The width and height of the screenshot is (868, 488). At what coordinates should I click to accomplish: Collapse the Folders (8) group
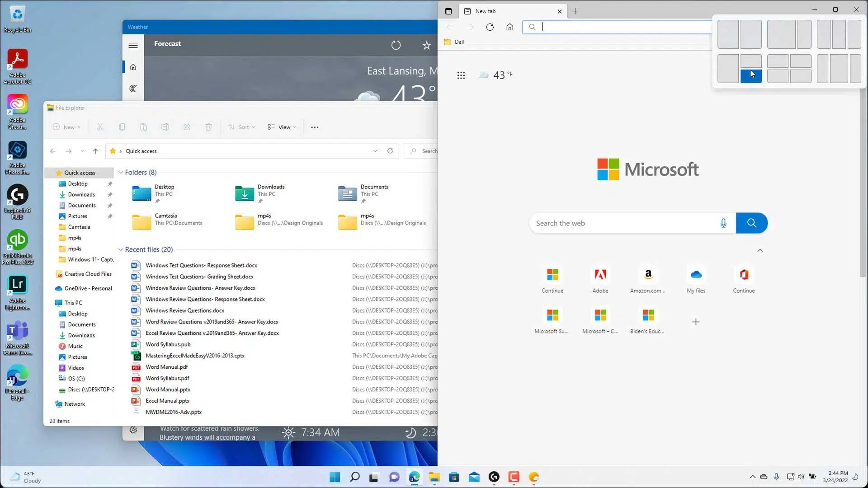click(x=121, y=172)
